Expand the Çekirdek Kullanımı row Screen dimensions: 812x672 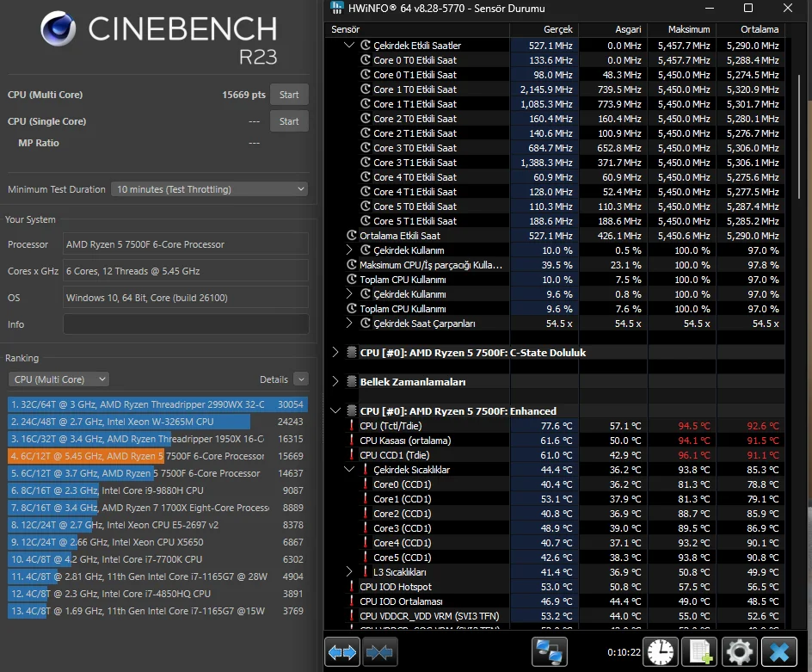pyautogui.click(x=349, y=293)
